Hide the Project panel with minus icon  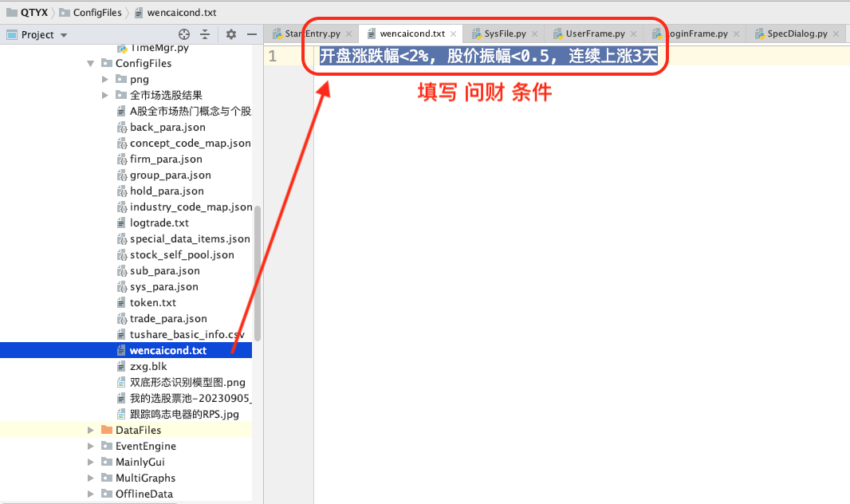(251, 34)
